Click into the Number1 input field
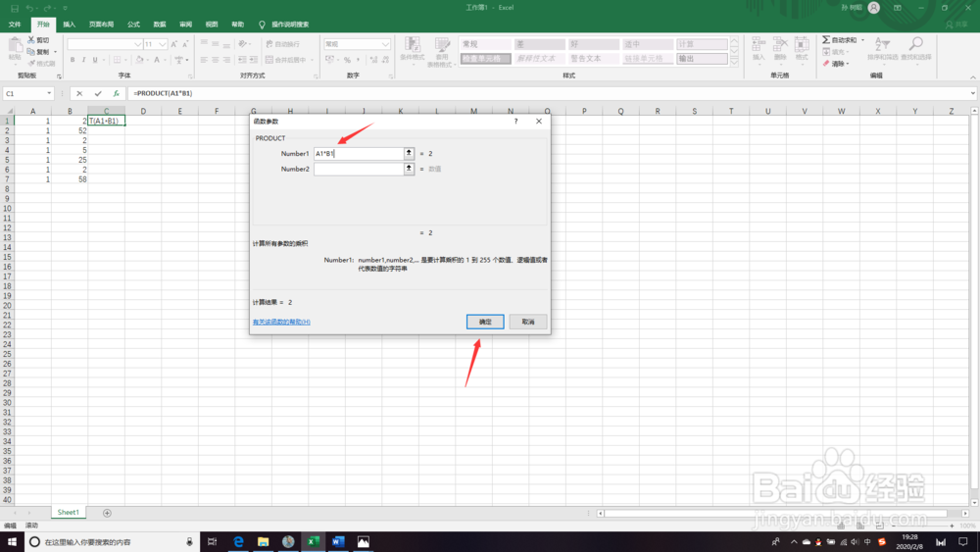Screen dimensions: 980x552 (x=359, y=153)
